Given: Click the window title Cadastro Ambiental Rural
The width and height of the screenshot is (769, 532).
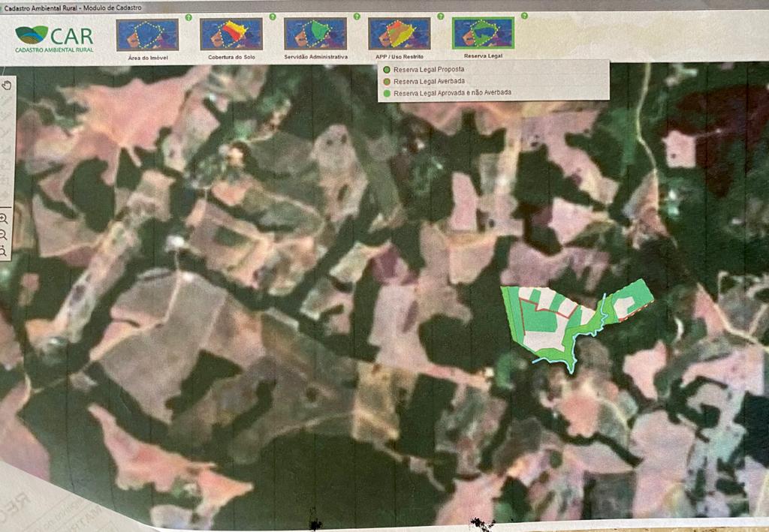Looking at the screenshot, I should (73, 8).
